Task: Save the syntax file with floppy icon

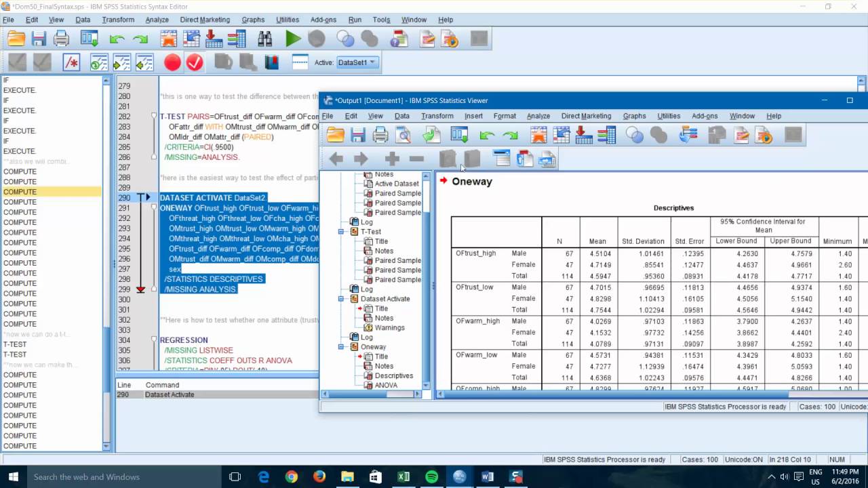Action: 39,39
